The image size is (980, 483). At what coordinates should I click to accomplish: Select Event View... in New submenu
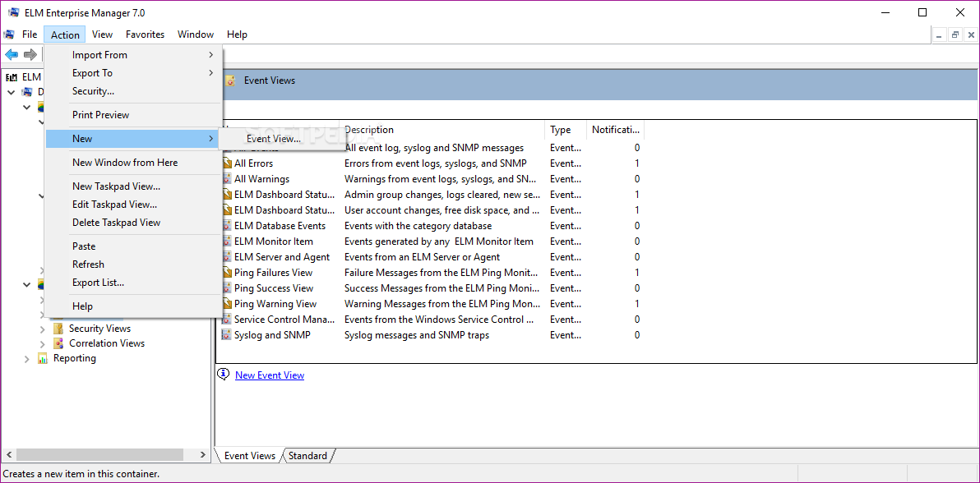[x=283, y=139]
